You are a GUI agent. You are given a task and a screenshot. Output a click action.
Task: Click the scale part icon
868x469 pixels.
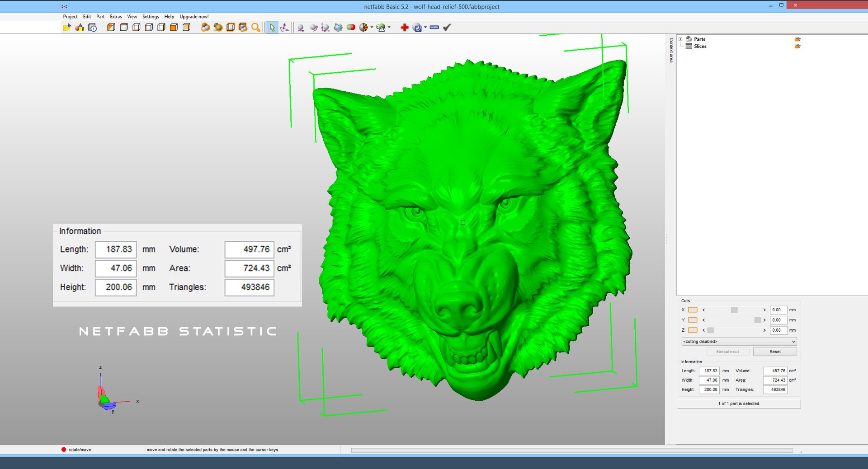pyautogui.click(x=325, y=28)
